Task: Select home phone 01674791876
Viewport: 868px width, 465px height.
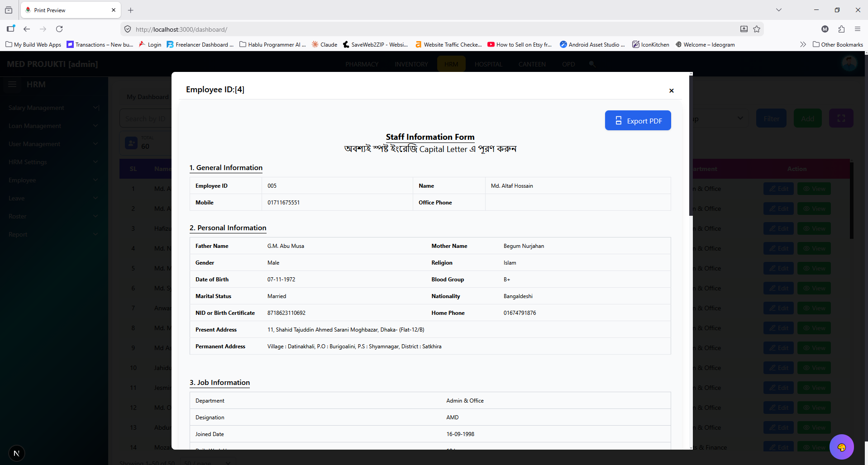Action: pos(520,313)
